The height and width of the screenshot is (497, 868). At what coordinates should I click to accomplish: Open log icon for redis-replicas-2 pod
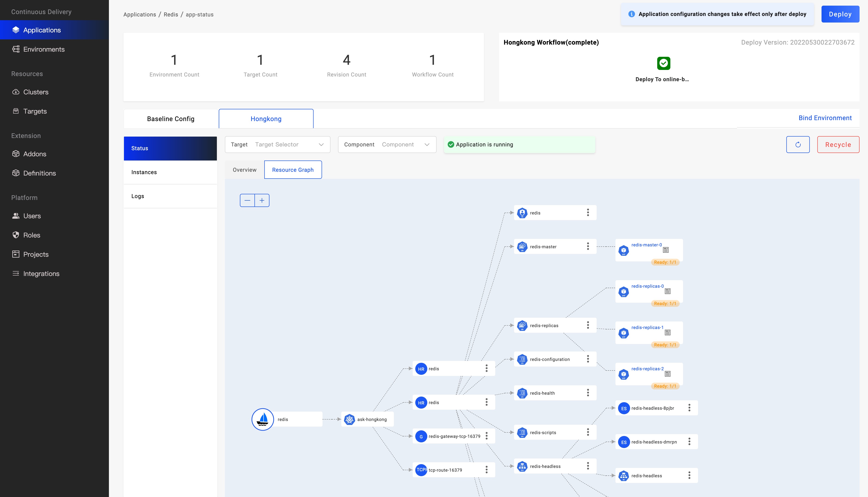668,374
